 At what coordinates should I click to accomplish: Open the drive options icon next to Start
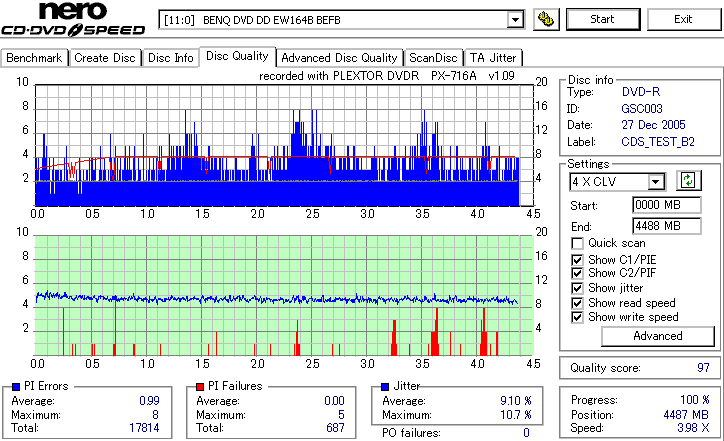coord(546,19)
